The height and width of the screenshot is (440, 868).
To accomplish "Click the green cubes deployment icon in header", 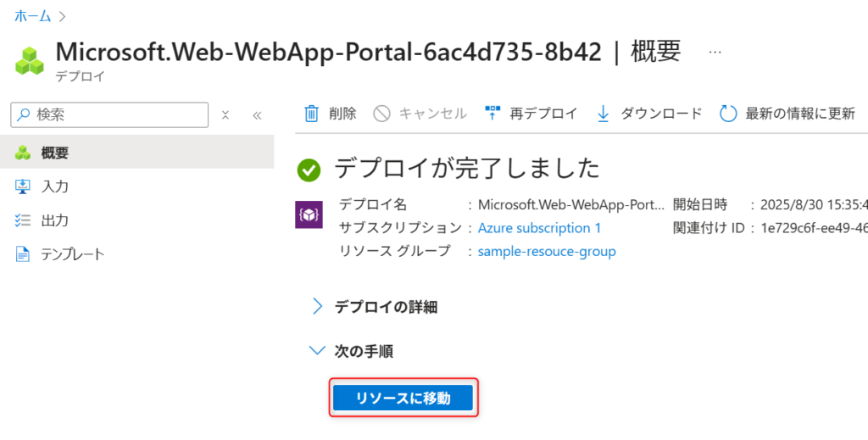I will click(30, 61).
